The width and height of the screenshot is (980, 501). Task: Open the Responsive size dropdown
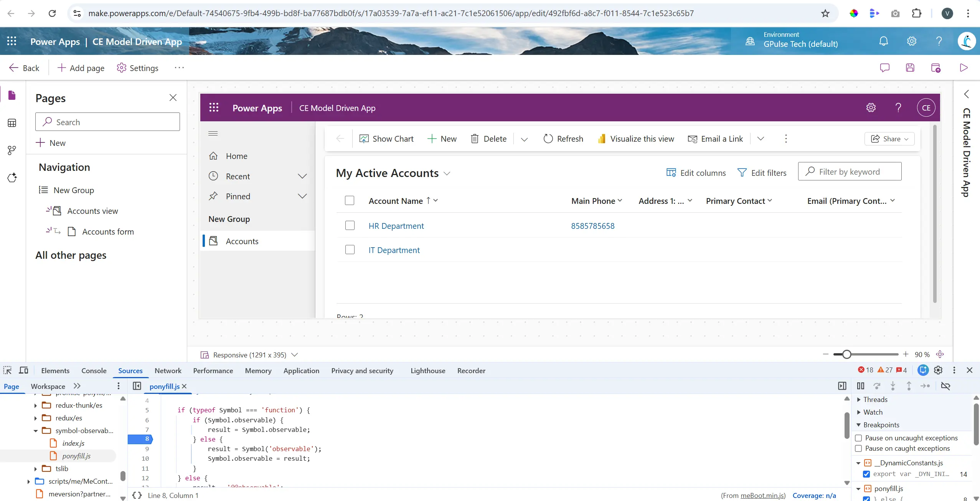click(x=295, y=355)
